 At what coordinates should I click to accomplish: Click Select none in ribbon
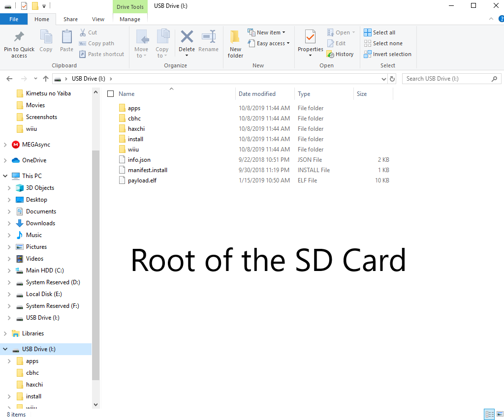(383, 43)
